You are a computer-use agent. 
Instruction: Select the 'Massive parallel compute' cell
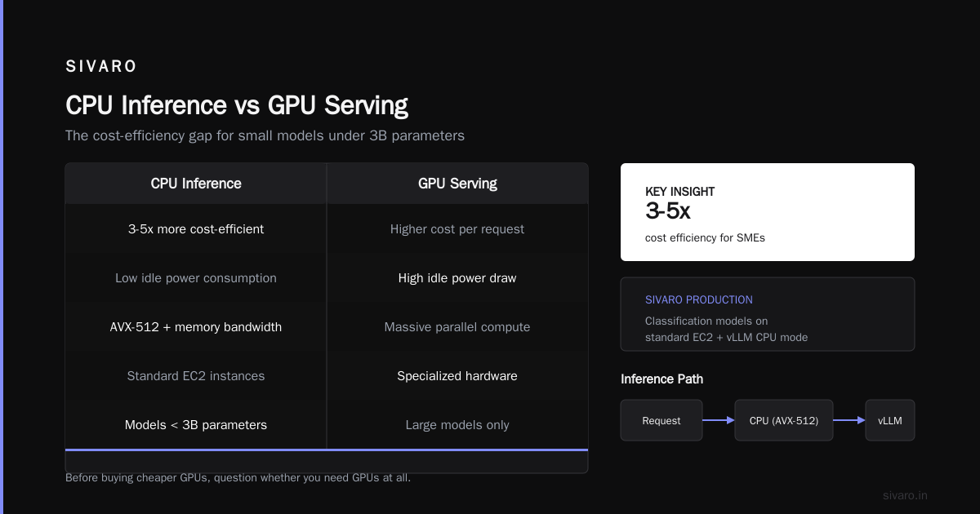[x=457, y=327]
